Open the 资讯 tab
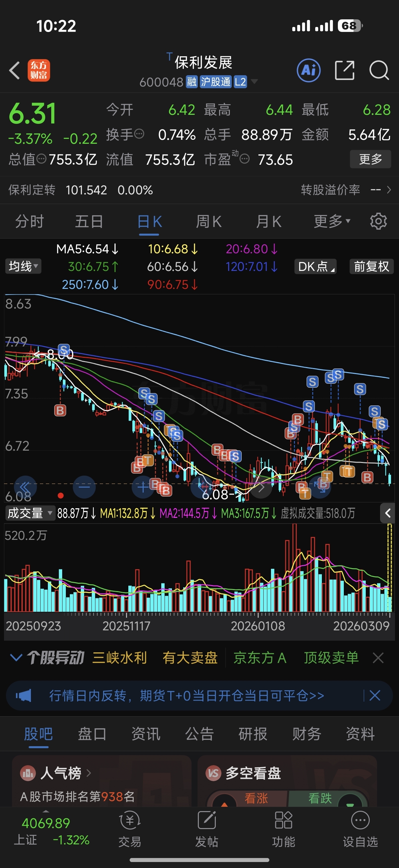This screenshot has height=868, width=399. [146, 734]
